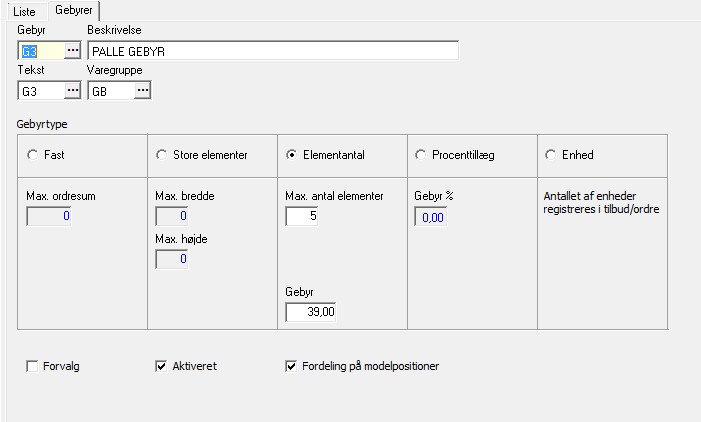Click the Gebyr % field
The width and height of the screenshot is (701, 422).
pos(432,216)
